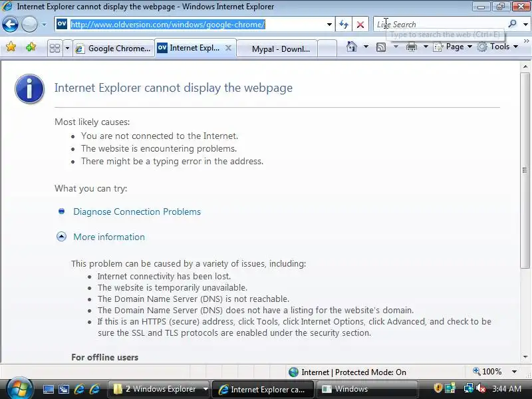Open a new blank tab
The width and height of the screenshot is (532, 399).
(327, 49)
